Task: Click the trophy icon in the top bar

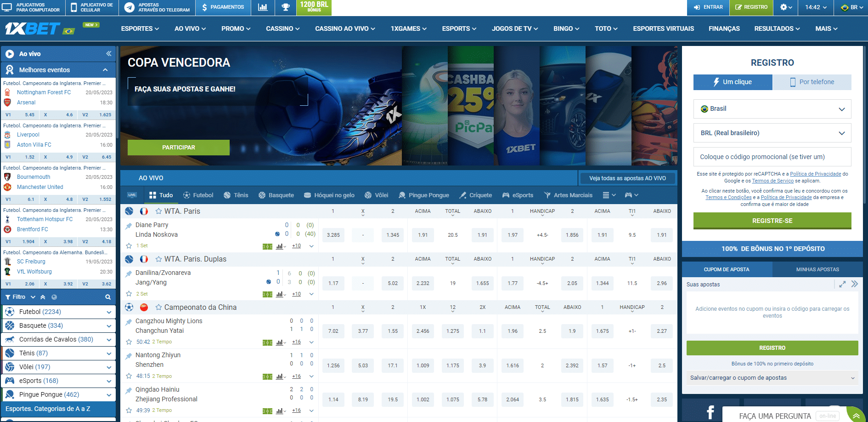Action: point(286,7)
